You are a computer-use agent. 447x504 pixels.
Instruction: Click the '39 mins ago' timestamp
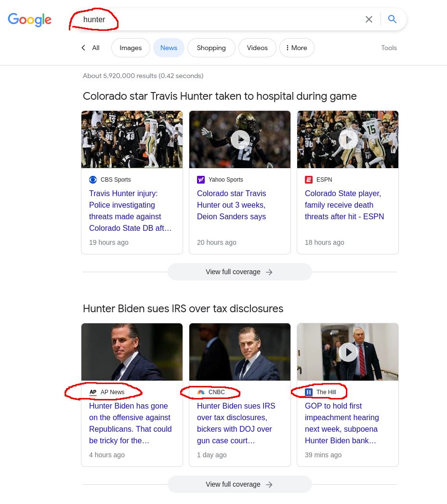[x=323, y=455]
